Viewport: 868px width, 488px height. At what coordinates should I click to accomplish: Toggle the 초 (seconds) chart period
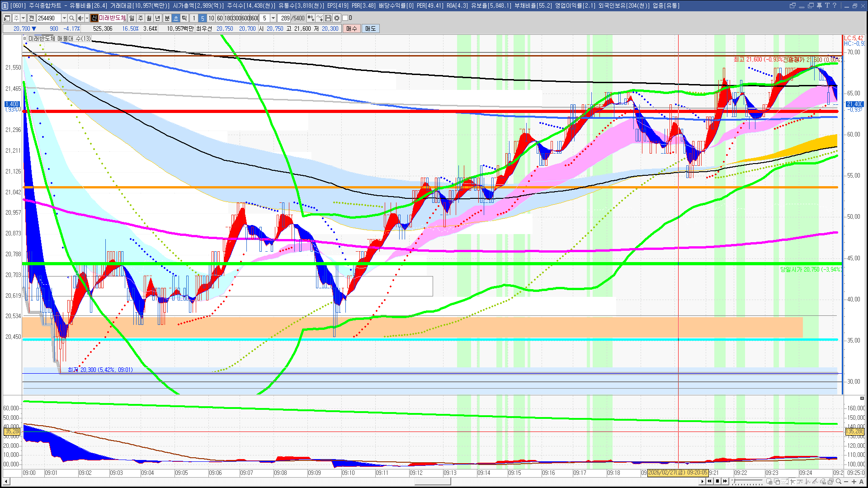(x=176, y=18)
